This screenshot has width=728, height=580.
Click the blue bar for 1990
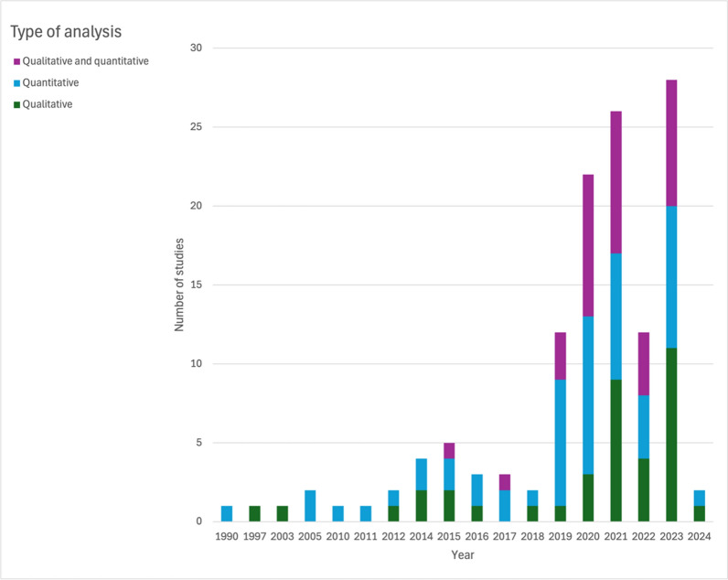[x=226, y=513]
